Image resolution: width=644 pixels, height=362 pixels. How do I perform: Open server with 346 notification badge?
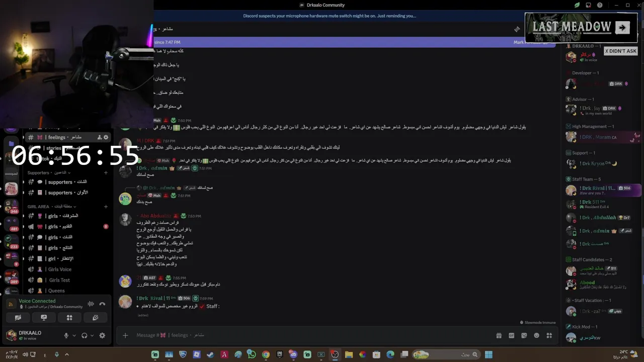tap(12, 207)
